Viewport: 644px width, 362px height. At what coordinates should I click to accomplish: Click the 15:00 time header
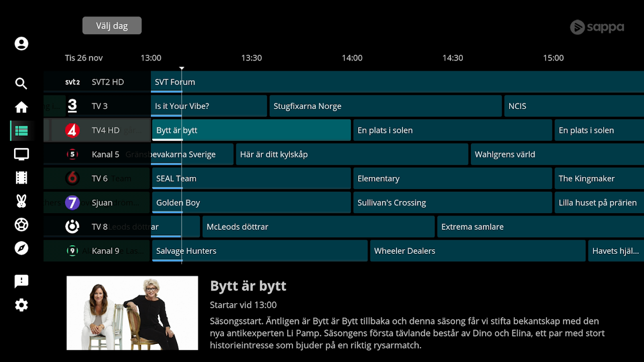click(553, 58)
